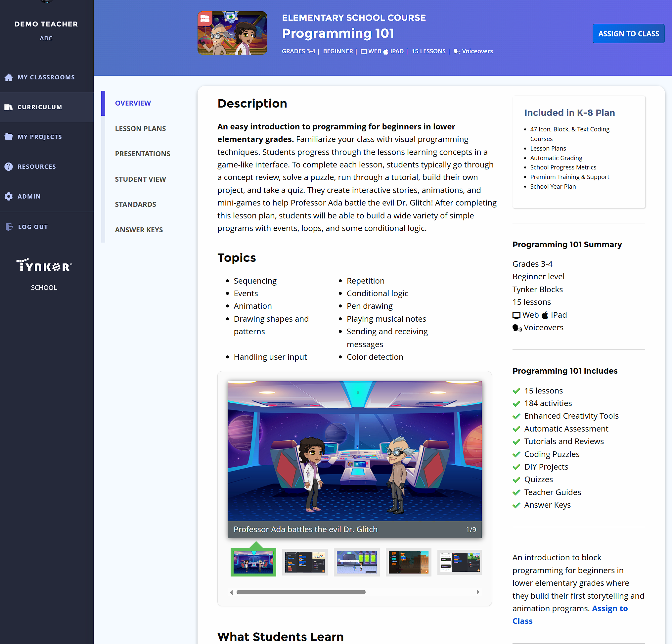672x644 pixels.
Task: Click the iPad apple icon in header
Action: pos(386,51)
